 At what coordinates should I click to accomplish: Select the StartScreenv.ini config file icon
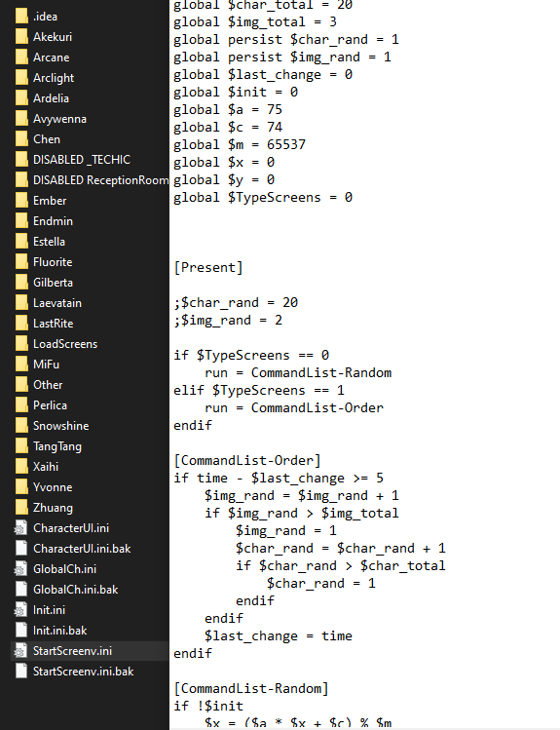point(20,651)
